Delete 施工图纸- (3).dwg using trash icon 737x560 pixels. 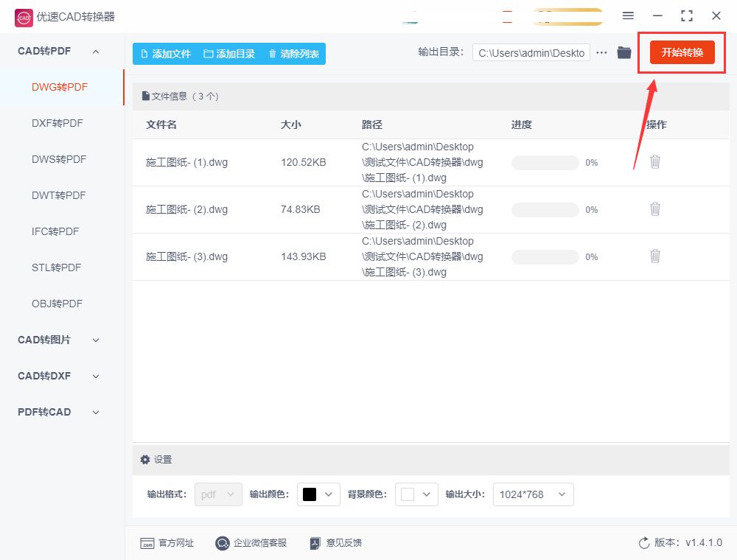(654, 256)
